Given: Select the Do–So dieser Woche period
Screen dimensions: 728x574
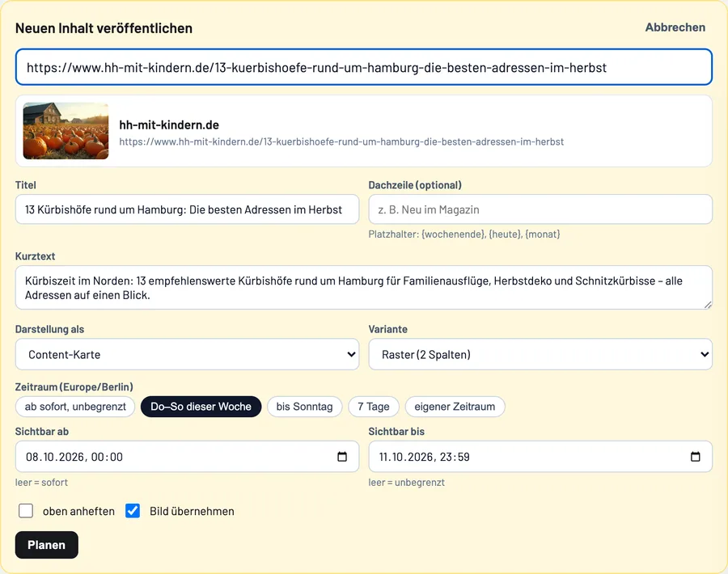Looking at the screenshot, I should pos(201,407).
